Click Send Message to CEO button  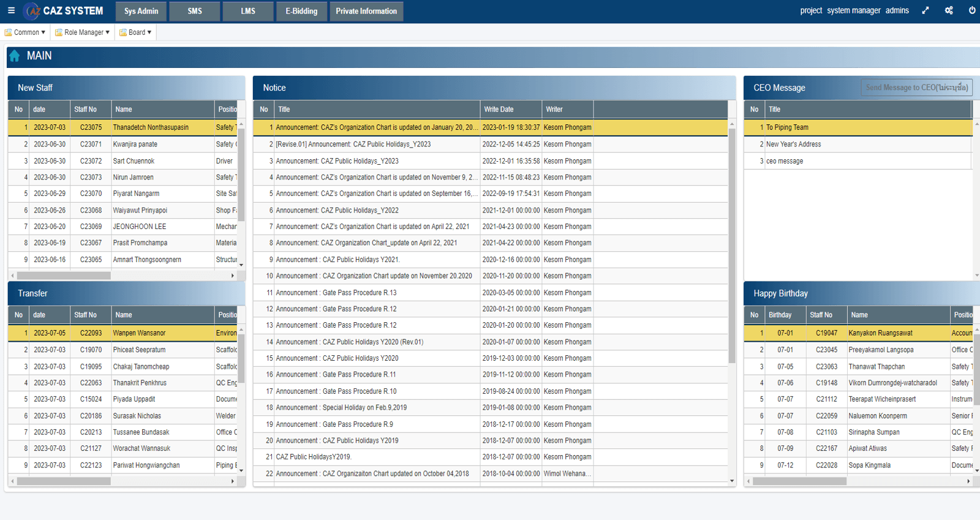(916, 88)
